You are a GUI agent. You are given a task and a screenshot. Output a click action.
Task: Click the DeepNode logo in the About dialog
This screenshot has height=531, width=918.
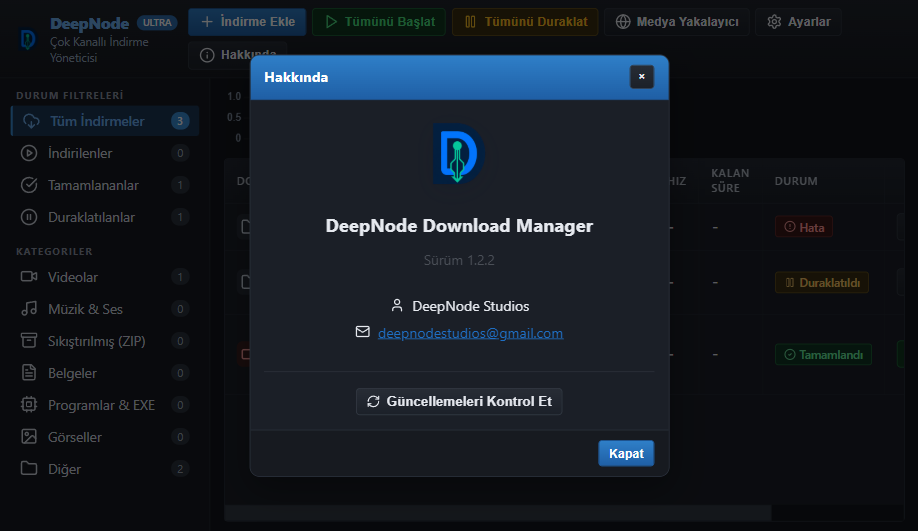click(x=458, y=154)
